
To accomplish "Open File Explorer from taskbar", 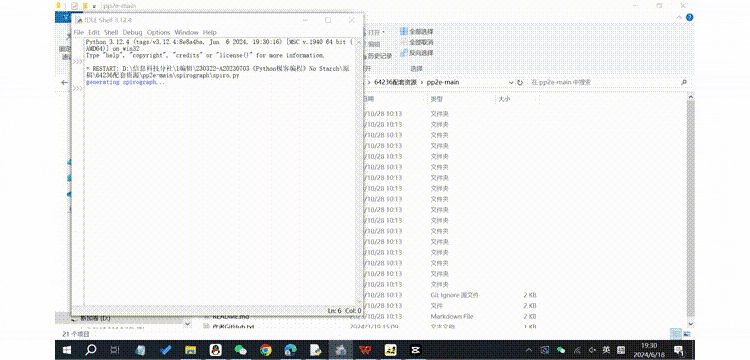I will click(190, 350).
